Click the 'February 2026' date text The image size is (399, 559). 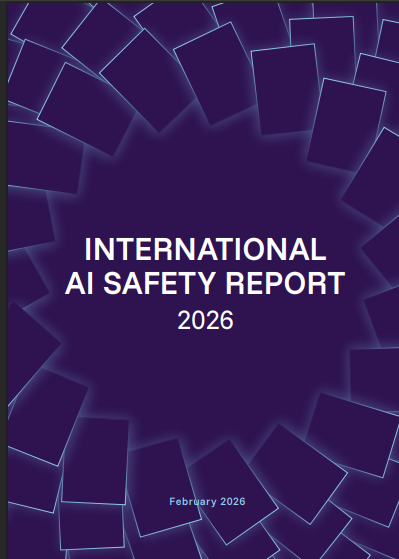coord(207,502)
